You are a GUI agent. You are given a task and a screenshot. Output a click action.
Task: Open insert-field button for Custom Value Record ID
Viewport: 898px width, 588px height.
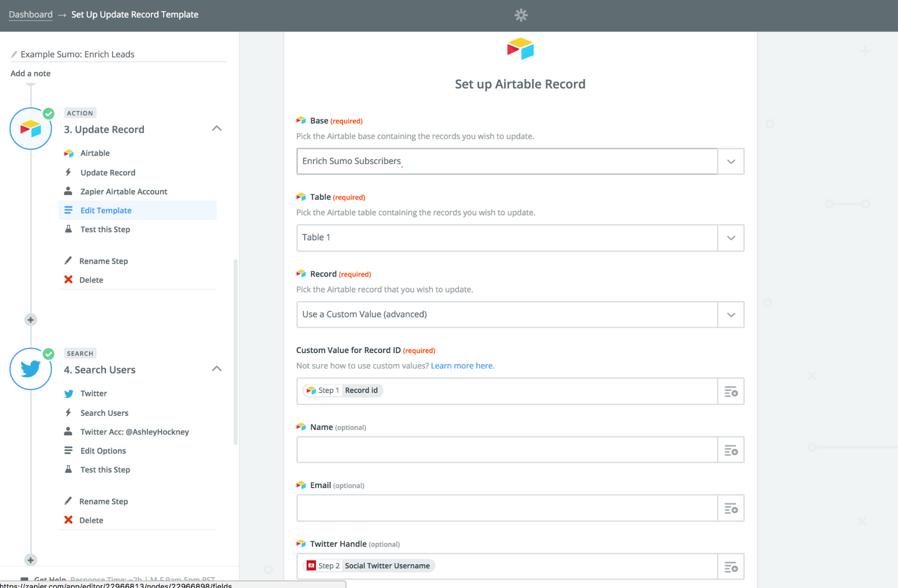[731, 391]
